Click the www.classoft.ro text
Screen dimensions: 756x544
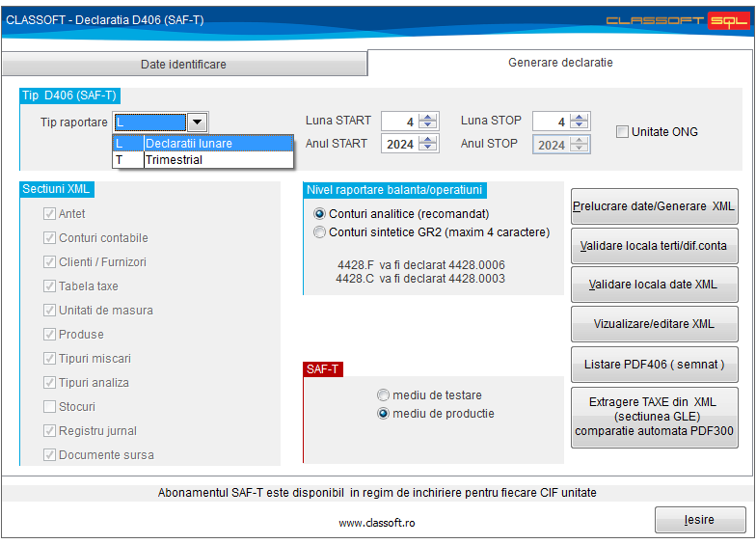click(376, 523)
